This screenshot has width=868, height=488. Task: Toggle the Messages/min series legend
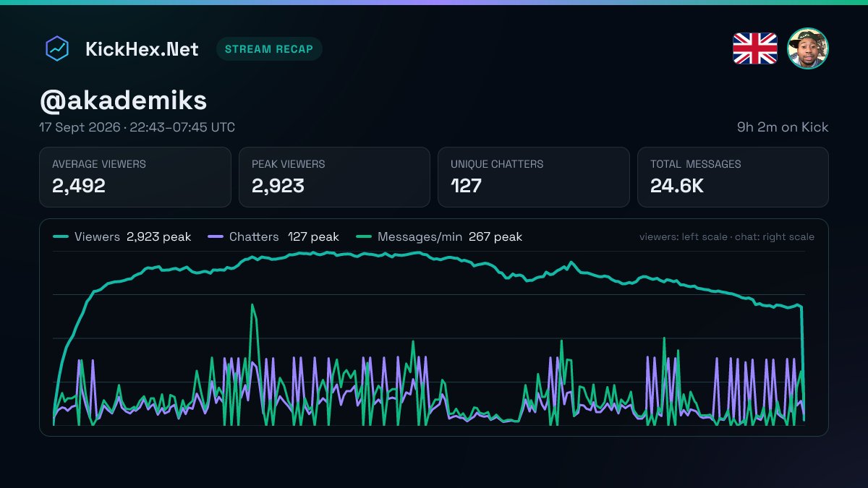439,236
